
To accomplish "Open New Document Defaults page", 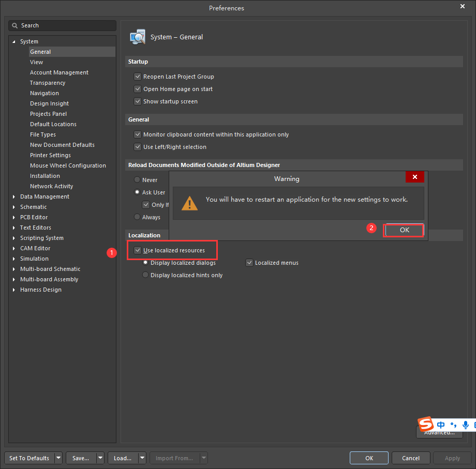I will pos(62,145).
